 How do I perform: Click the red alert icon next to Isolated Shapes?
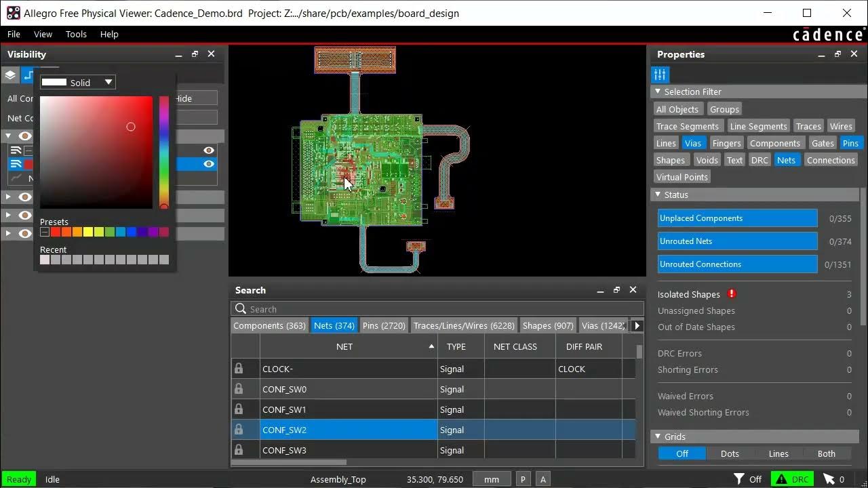732,294
